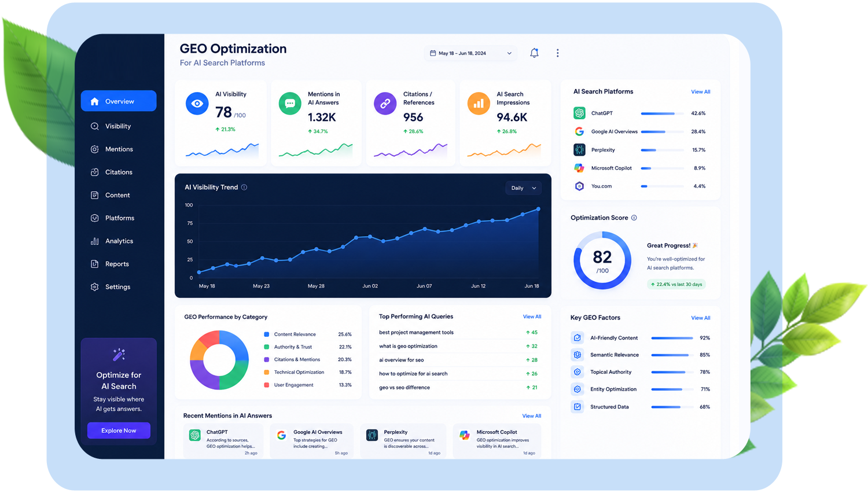Viewport: 868px width, 493px height.
Task: Open notifications bell
Action: coord(534,53)
